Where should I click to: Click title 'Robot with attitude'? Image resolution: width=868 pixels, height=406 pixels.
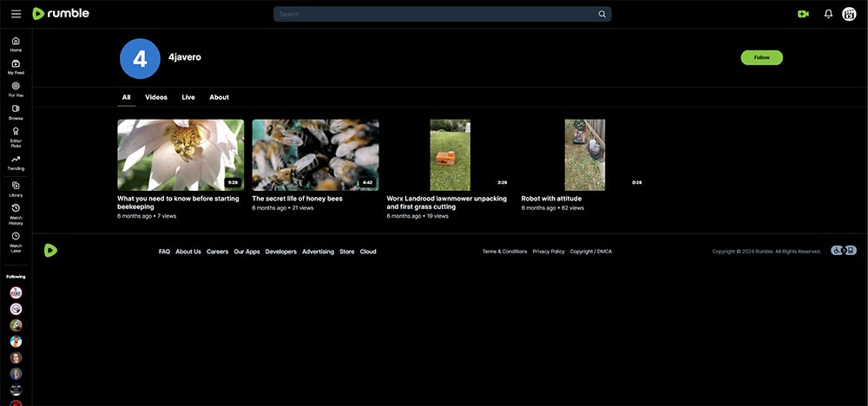click(x=551, y=199)
